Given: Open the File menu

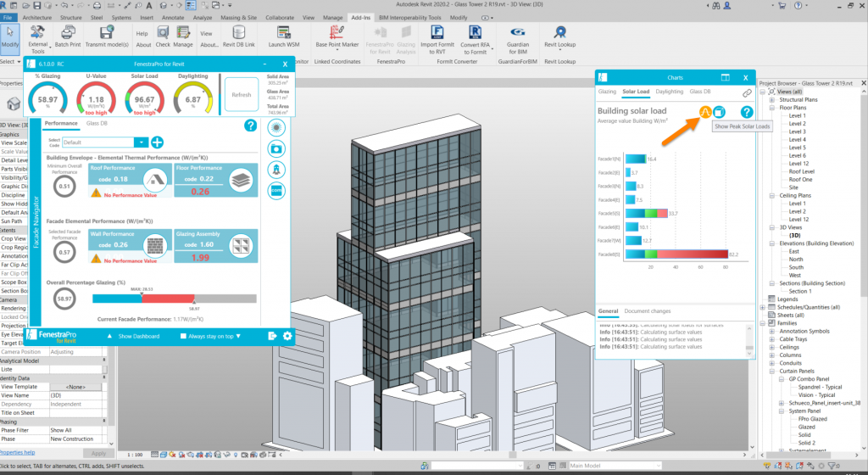Looking at the screenshot, I should coord(8,18).
